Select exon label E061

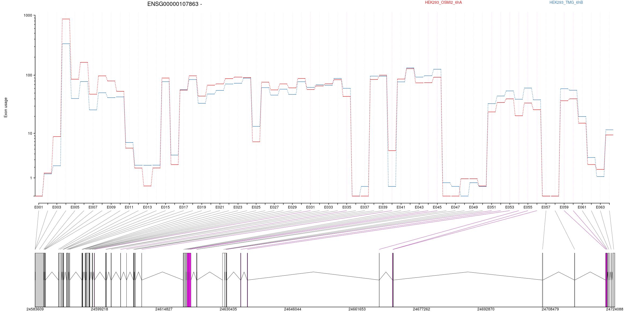click(582, 207)
